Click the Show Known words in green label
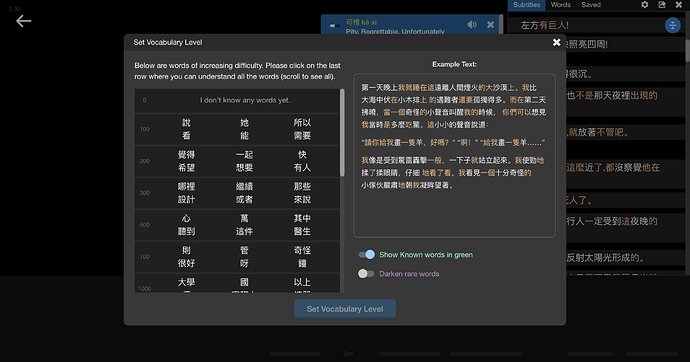 [x=426, y=255]
